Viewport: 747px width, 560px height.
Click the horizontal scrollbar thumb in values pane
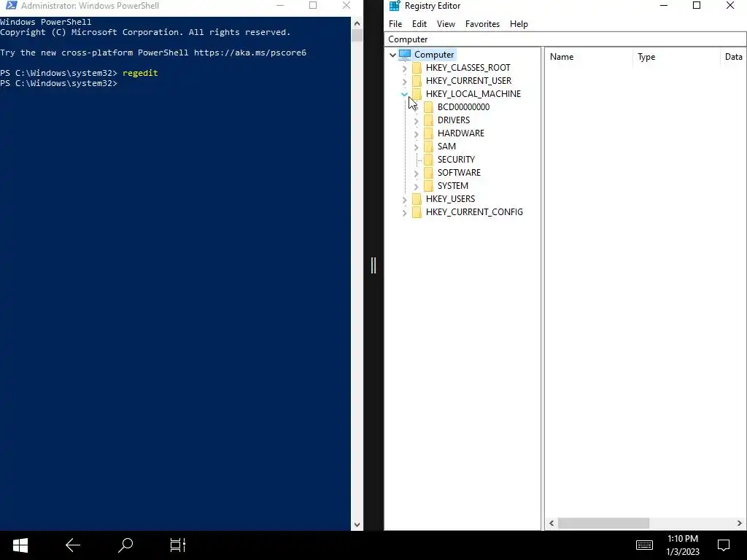click(603, 523)
